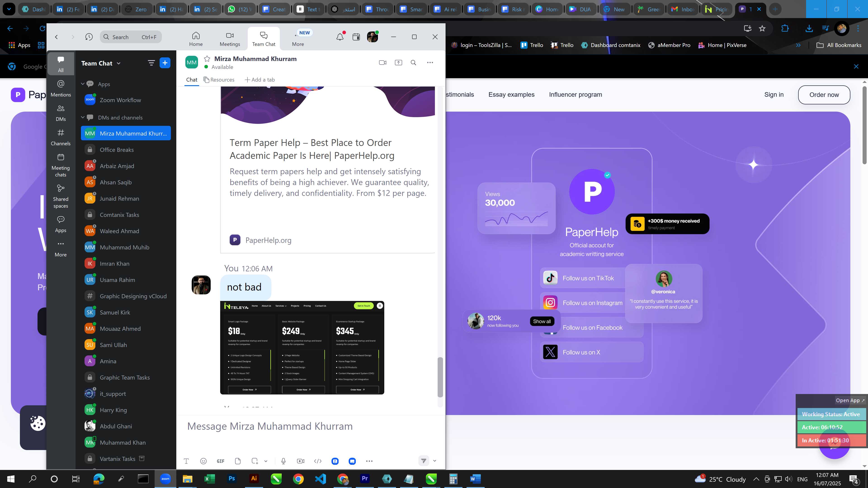Screen dimensions: 868x488
Task: Click the chat vertical scrollbar
Action: tap(440, 377)
